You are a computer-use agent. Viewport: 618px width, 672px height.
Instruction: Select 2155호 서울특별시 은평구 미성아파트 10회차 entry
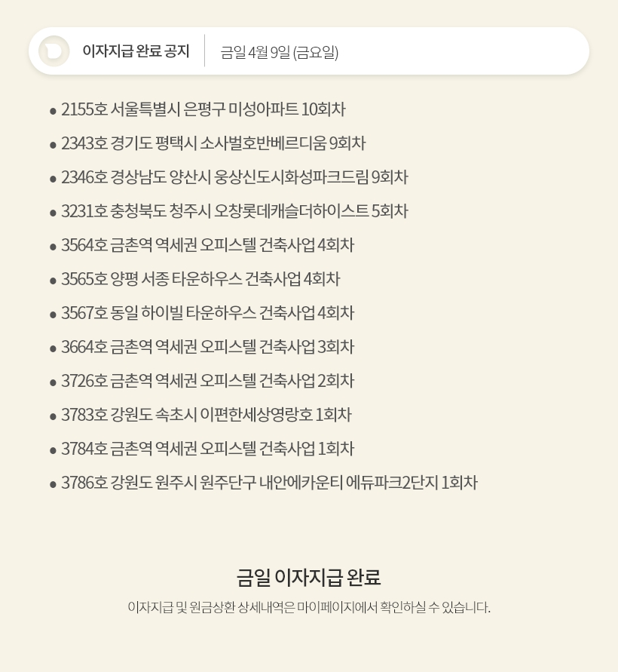(203, 109)
